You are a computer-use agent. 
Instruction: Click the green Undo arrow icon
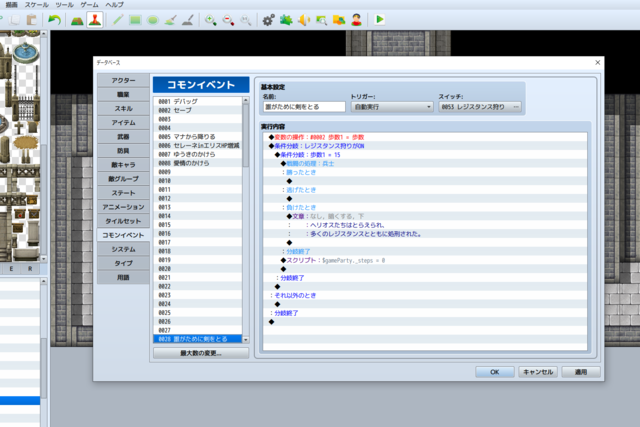tap(54, 20)
